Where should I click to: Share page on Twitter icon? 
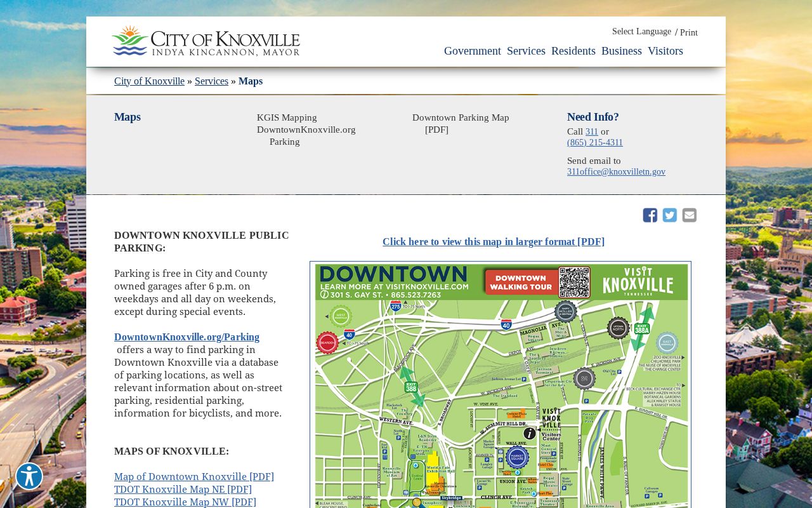tap(670, 215)
